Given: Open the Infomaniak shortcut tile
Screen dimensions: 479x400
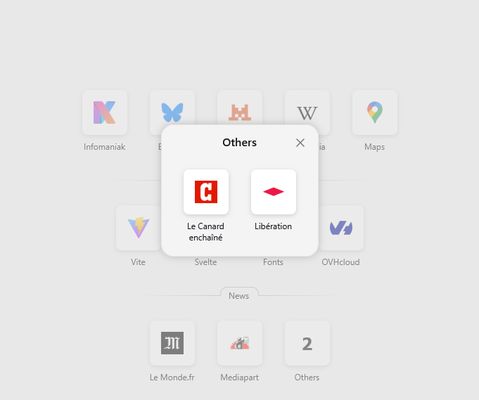Looking at the screenshot, I should coord(104,113).
